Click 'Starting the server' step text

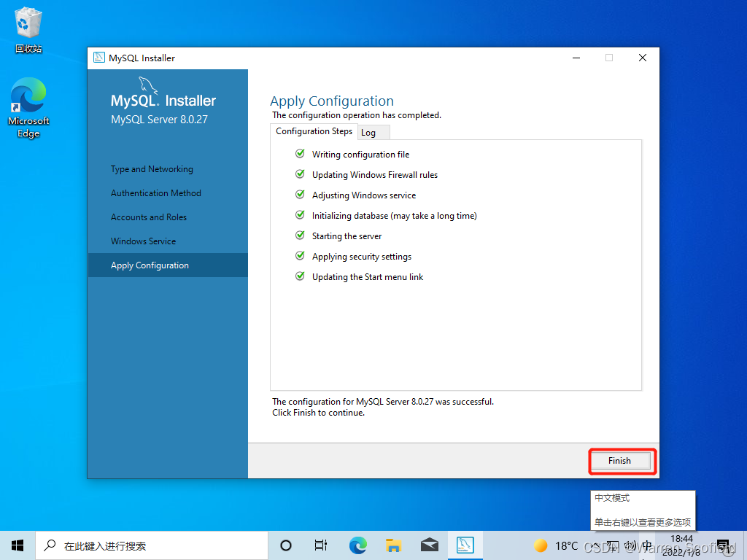coord(347,236)
